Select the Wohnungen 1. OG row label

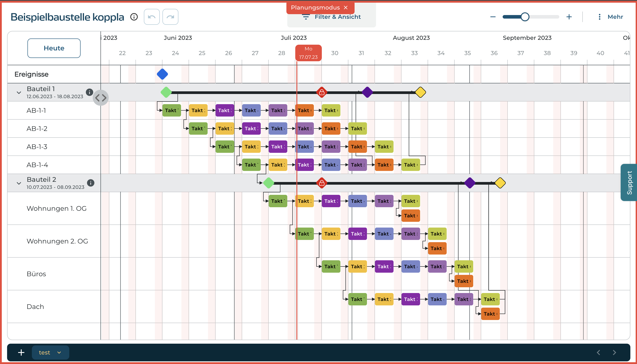coord(56,209)
